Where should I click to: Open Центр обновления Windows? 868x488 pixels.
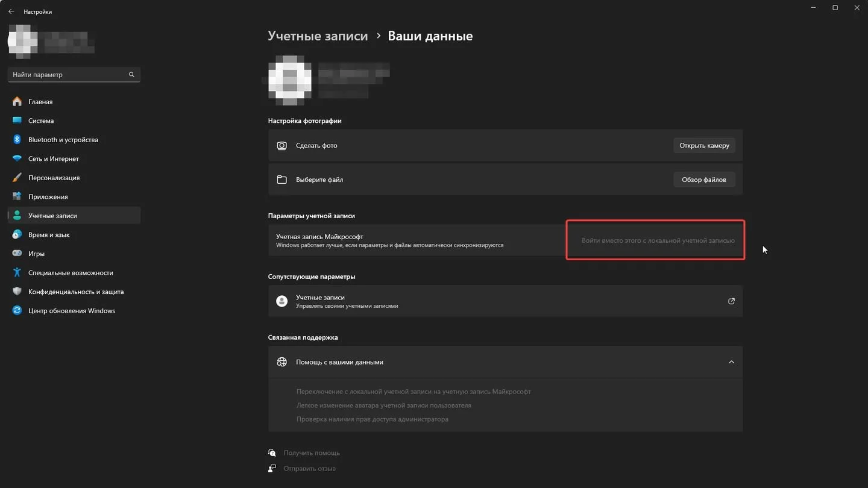tap(74, 311)
